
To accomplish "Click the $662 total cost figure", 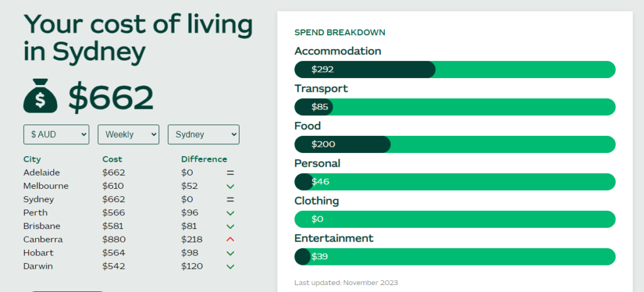I will tap(111, 97).
